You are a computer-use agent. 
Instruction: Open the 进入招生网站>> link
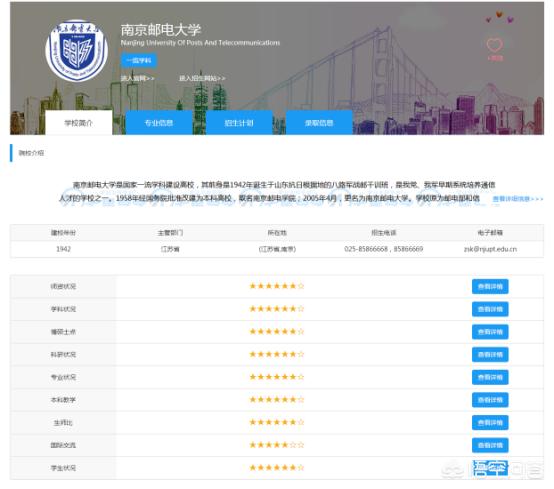click(202, 78)
